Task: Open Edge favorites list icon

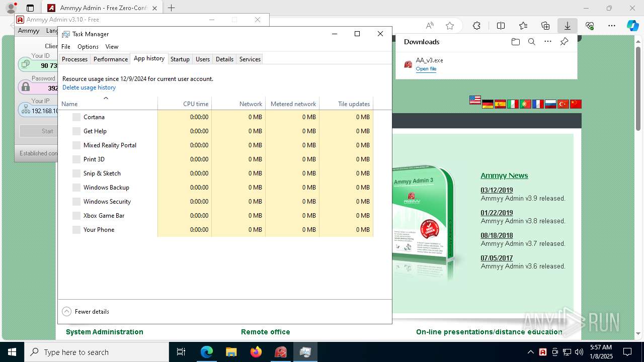Action: pyautogui.click(x=523, y=26)
